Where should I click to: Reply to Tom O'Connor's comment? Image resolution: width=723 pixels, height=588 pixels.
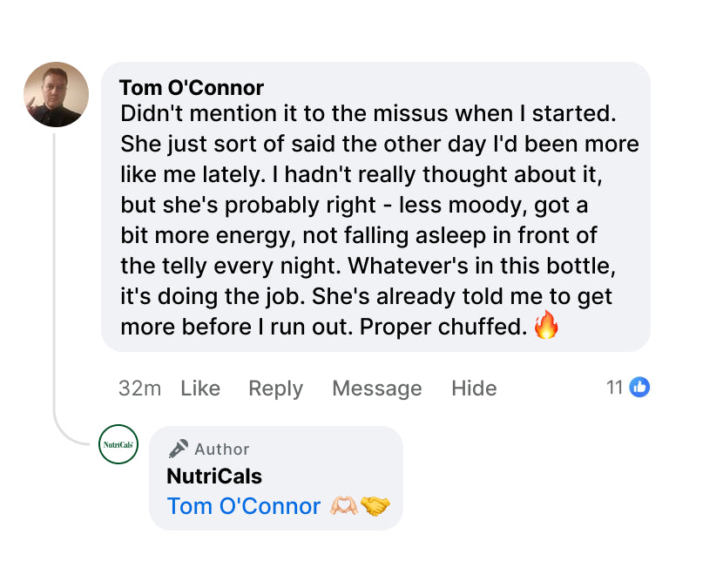coord(276,389)
